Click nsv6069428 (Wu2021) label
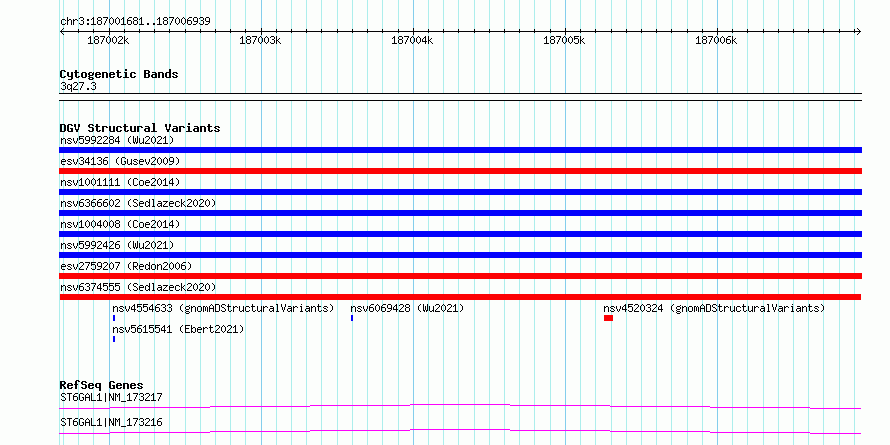 (x=407, y=308)
